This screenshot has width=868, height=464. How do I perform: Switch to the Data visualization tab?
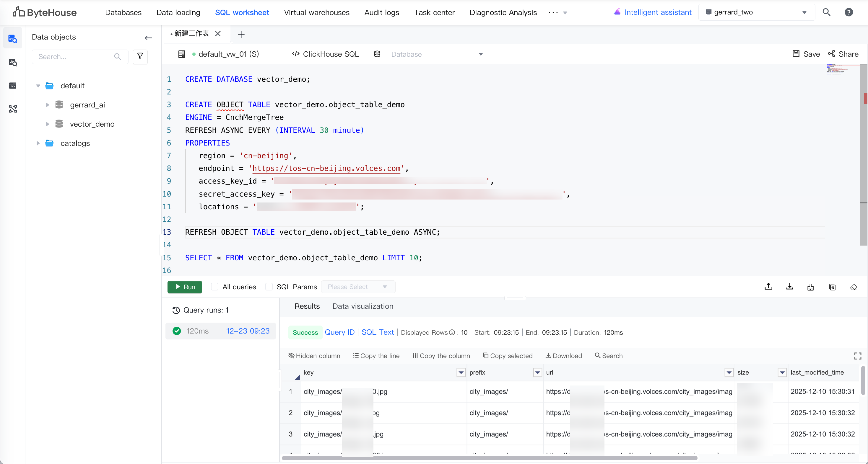[x=363, y=306]
